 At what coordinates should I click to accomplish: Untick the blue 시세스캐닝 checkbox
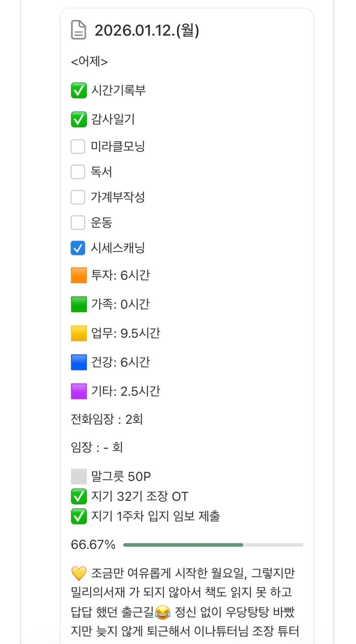[78, 248]
